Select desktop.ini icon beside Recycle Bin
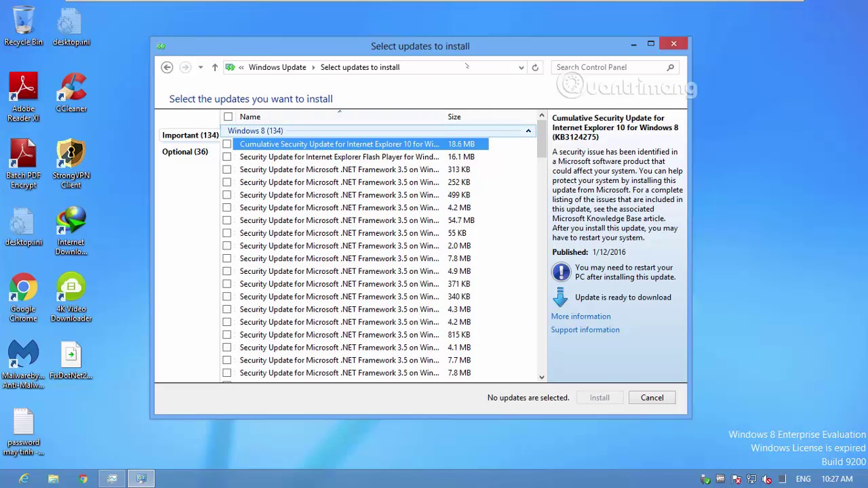The image size is (868, 488). (x=71, y=26)
